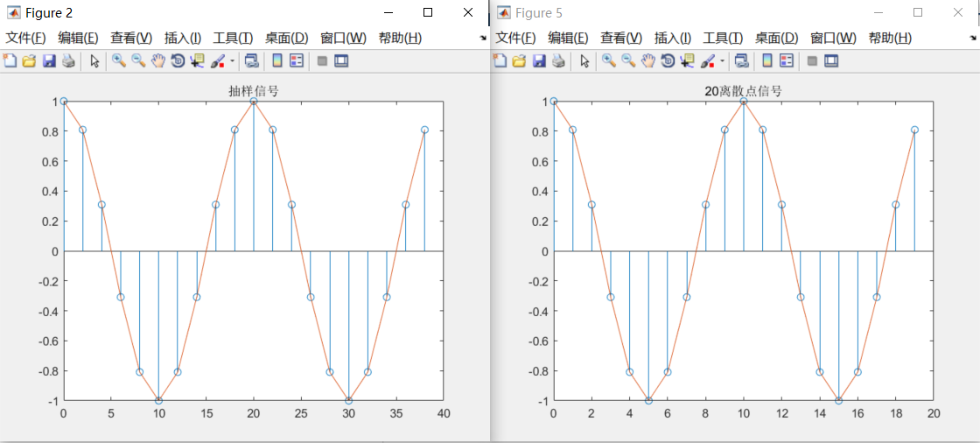Minimize the Figure 5 window
The width and height of the screenshot is (980, 443).
click(x=878, y=12)
